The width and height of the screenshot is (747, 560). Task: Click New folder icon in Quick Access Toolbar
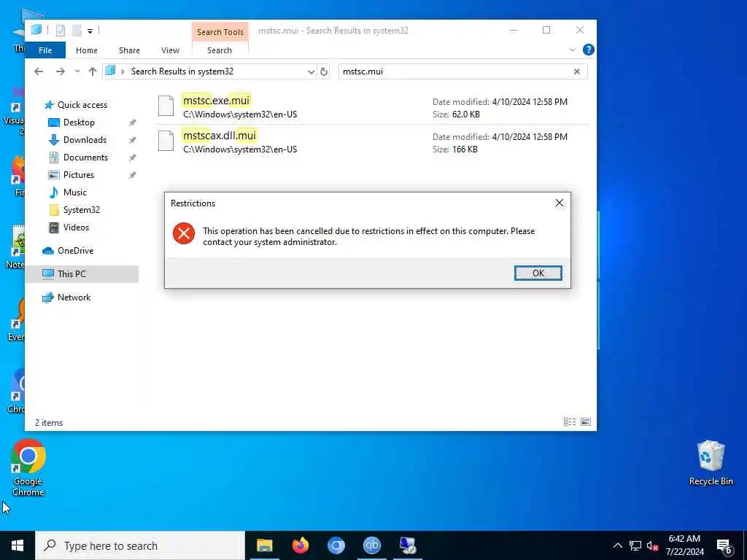[77, 30]
